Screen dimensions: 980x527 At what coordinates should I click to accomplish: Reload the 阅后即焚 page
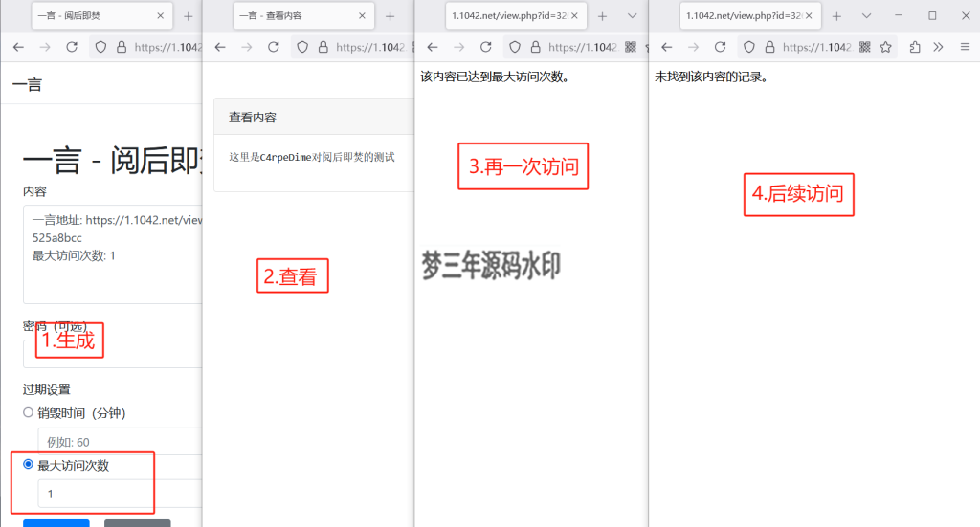72,47
